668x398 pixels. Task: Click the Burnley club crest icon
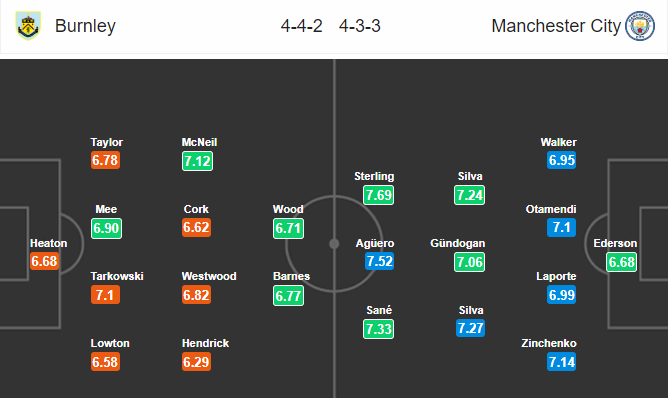(28, 26)
